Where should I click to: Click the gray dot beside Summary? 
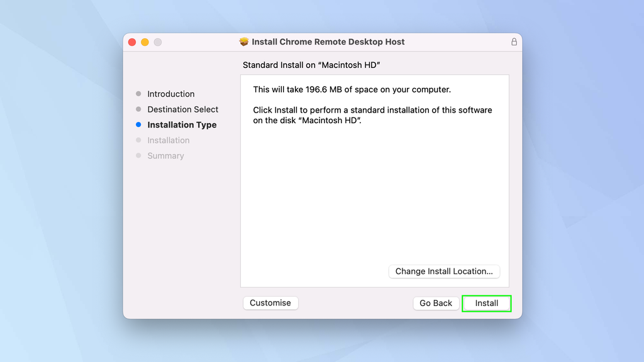(x=137, y=155)
